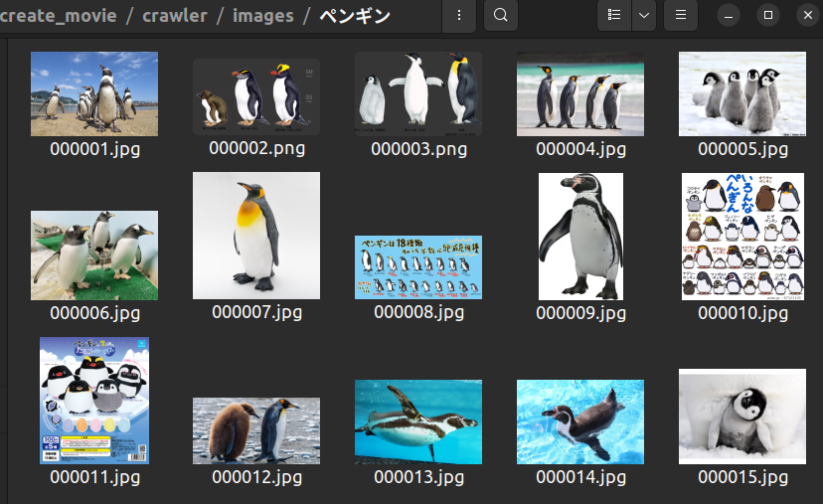
Task: Click the file name 000008.jpg
Action: pyautogui.click(x=418, y=312)
